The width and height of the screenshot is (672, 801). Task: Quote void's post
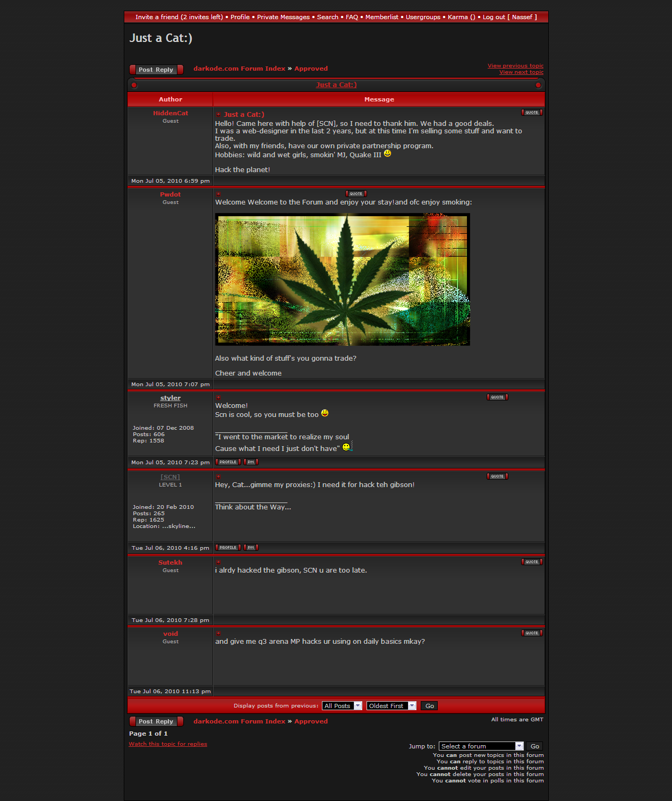pyautogui.click(x=532, y=633)
